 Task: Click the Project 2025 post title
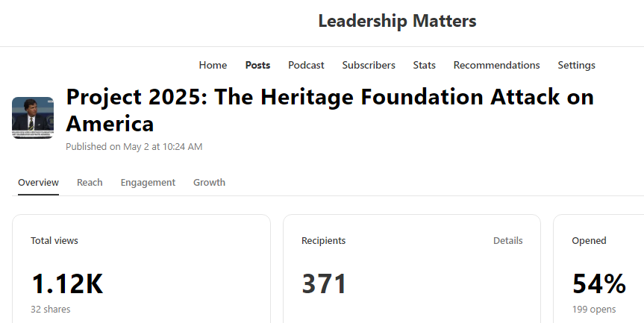(x=330, y=110)
